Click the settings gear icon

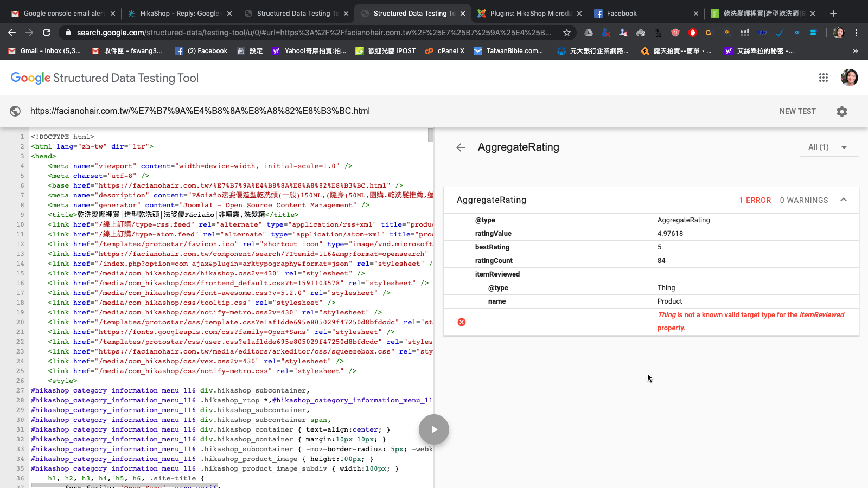pos(841,112)
